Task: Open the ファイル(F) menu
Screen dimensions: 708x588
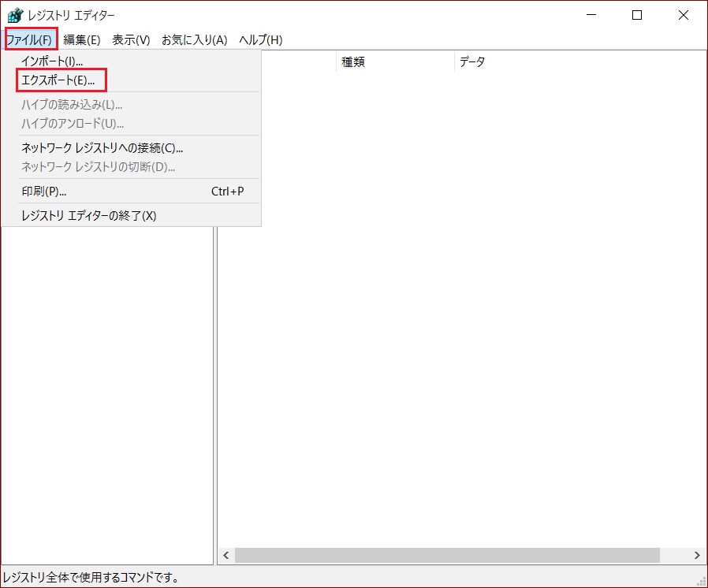Action: (29, 39)
